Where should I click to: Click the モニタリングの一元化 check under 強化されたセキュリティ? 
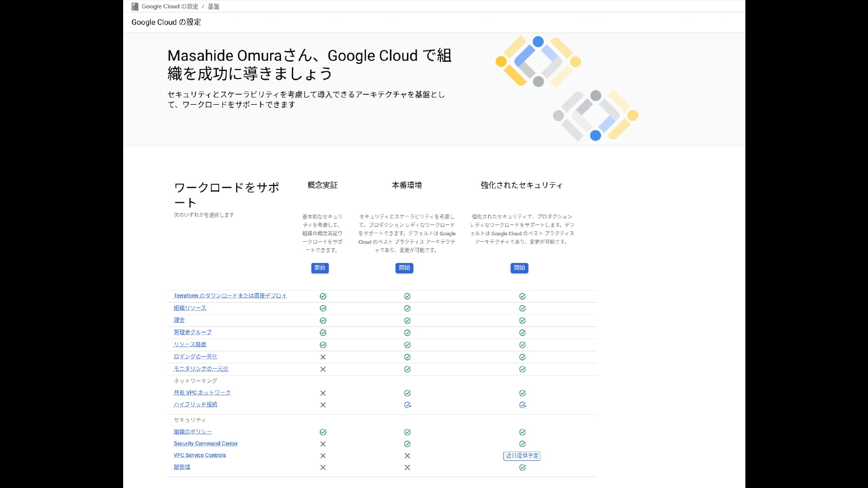coord(522,369)
